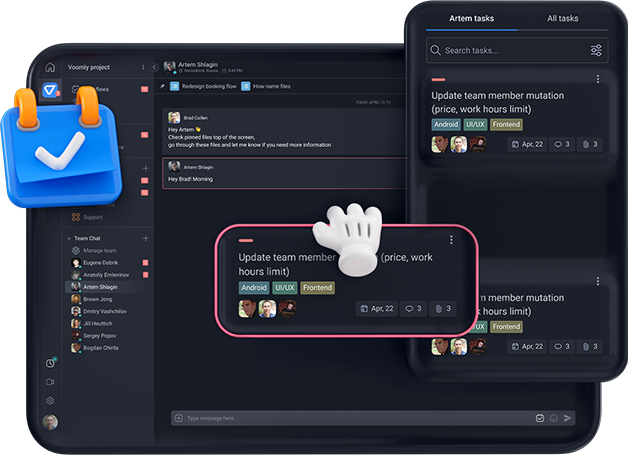This screenshot has height=455, width=628.
Task: Open the Apr, 22 date chip on bottom phone card
Action: tap(527, 346)
